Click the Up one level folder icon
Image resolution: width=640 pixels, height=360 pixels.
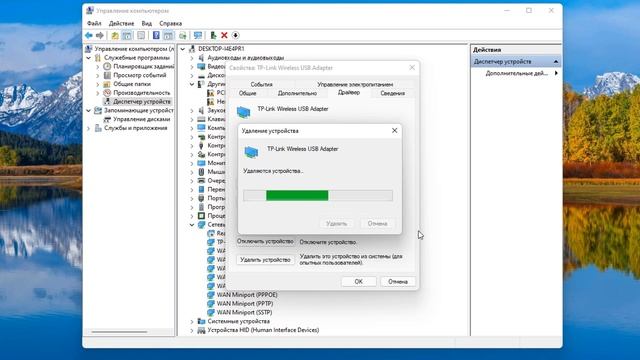tap(115, 36)
